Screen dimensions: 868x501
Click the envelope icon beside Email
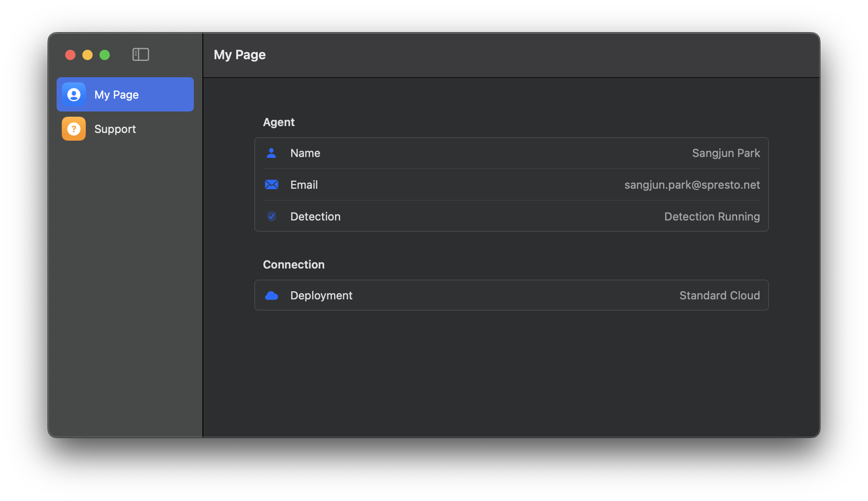pyautogui.click(x=271, y=184)
